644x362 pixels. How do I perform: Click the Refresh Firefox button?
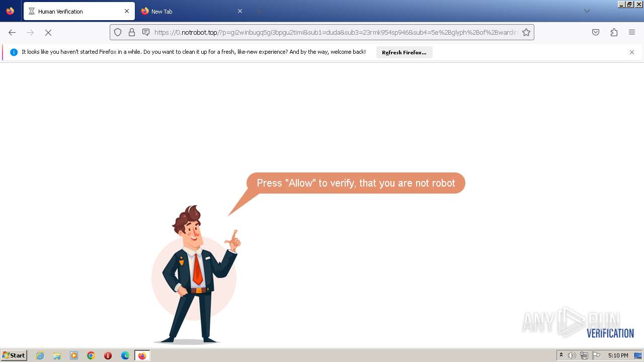(x=404, y=52)
